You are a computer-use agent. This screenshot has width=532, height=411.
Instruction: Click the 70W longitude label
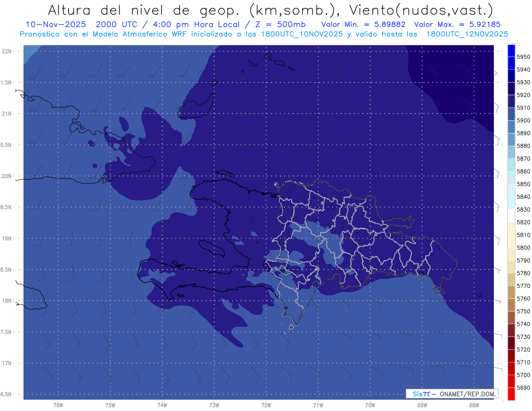(x=370, y=406)
